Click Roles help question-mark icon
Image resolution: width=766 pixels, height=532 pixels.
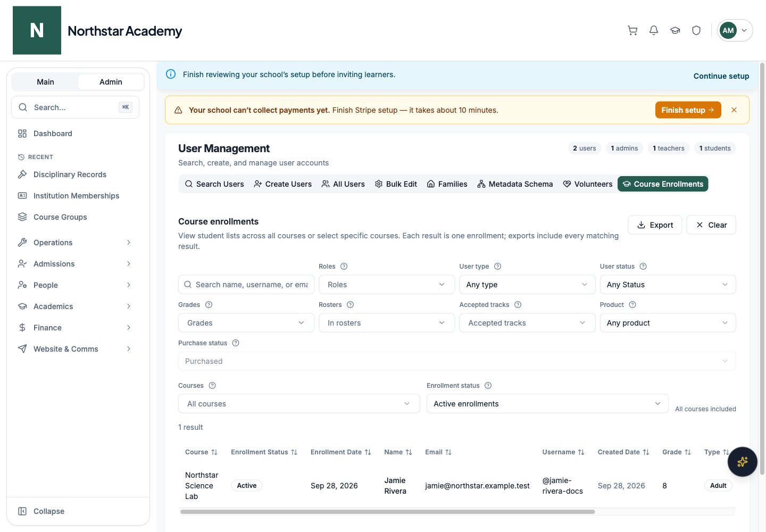tap(344, 267)
